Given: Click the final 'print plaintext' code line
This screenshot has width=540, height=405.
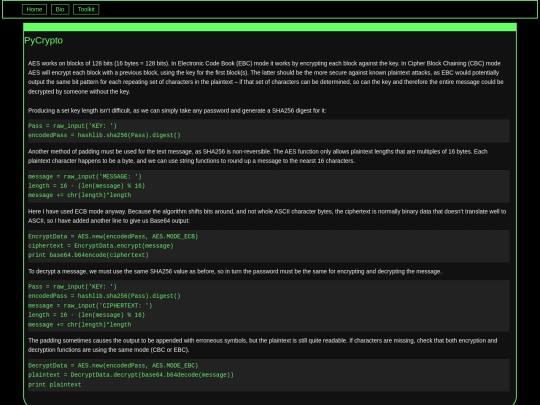Looking at the screenshot, I should [x=54, y=385].
